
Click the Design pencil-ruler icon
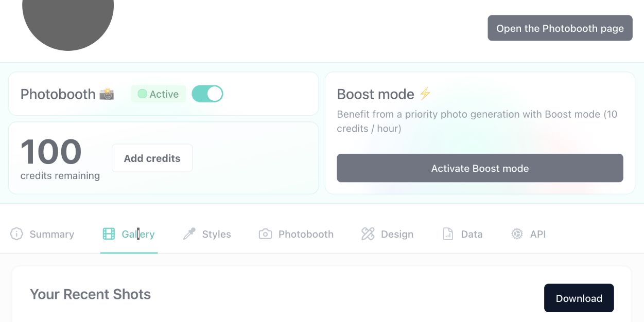tap(368, 234)
